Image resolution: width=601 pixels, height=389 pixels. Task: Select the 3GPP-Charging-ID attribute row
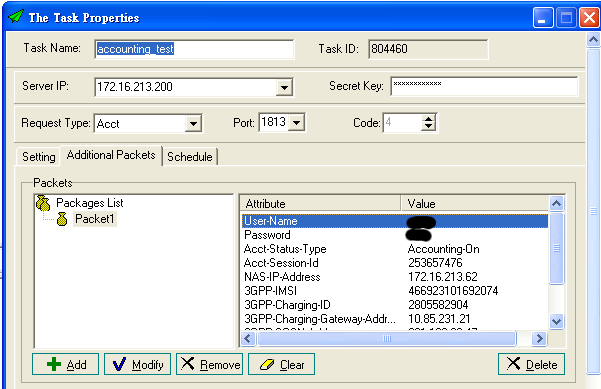click(x=395, y=305)
